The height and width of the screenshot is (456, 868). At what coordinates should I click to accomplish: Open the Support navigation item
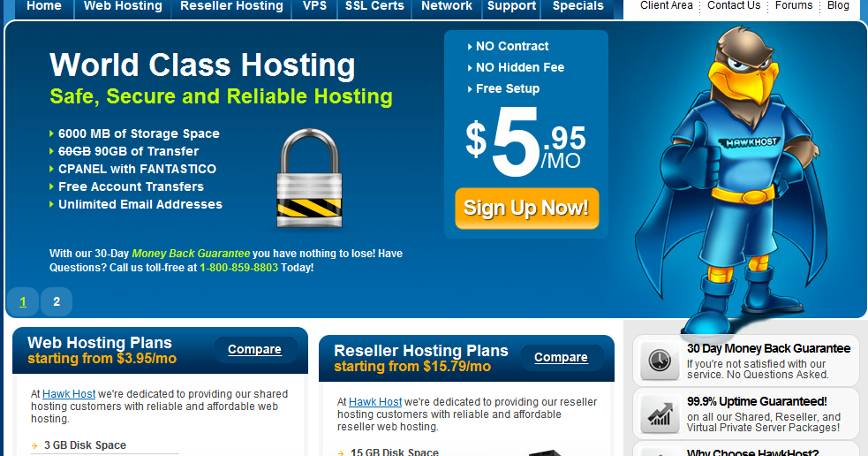[x=511, y=6]
